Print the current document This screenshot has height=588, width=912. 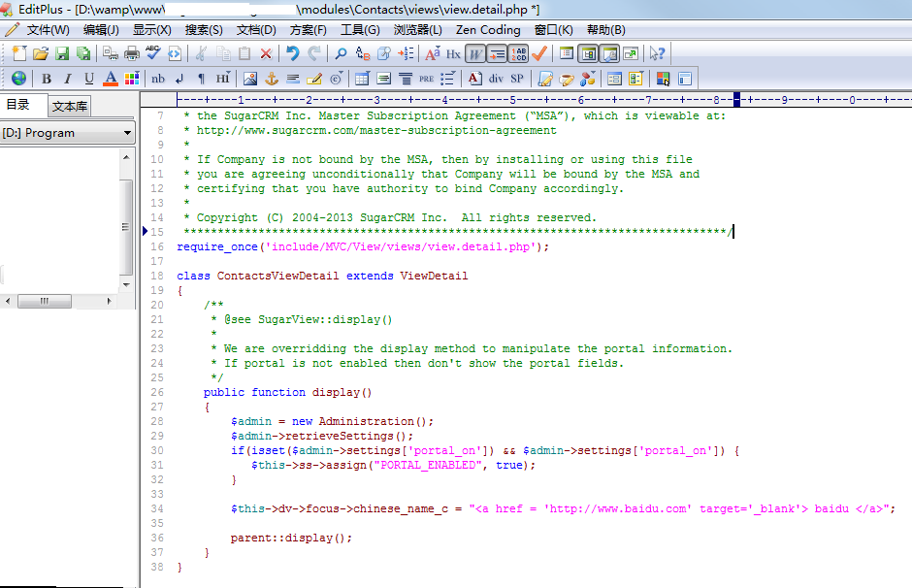point(132,53)
